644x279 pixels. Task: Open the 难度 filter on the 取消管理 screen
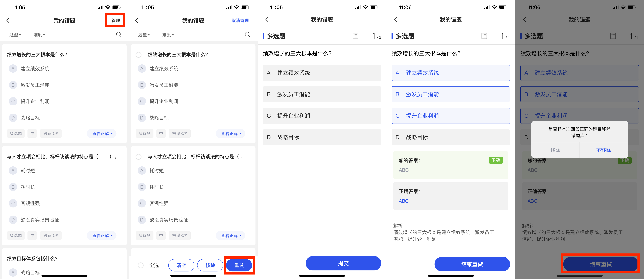(x=168, y=35)
